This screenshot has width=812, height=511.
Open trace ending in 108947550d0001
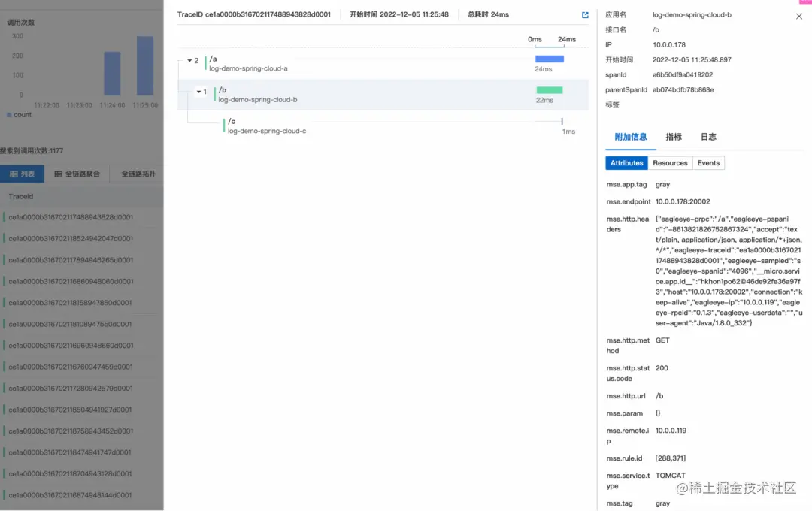pos(70,324)
